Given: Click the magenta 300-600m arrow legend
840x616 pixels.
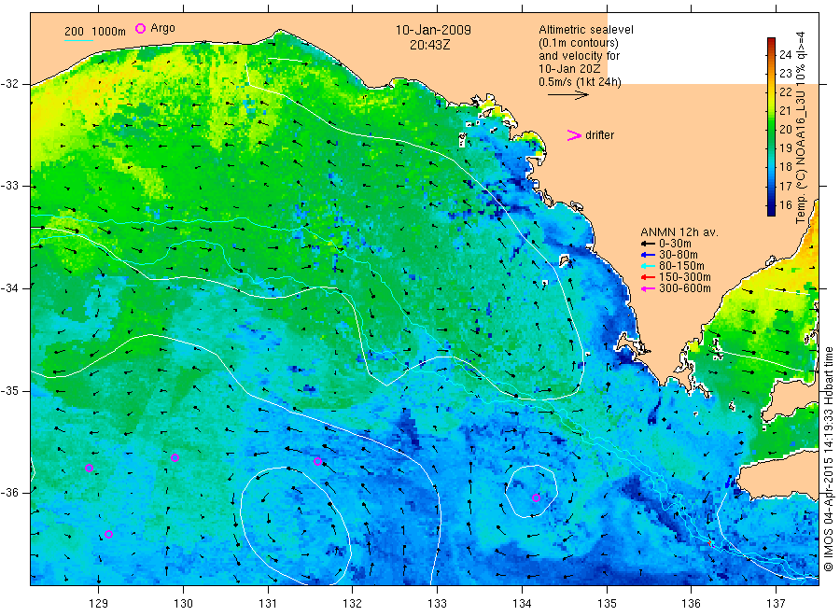Looking at the screenshot, I should 648,288.
